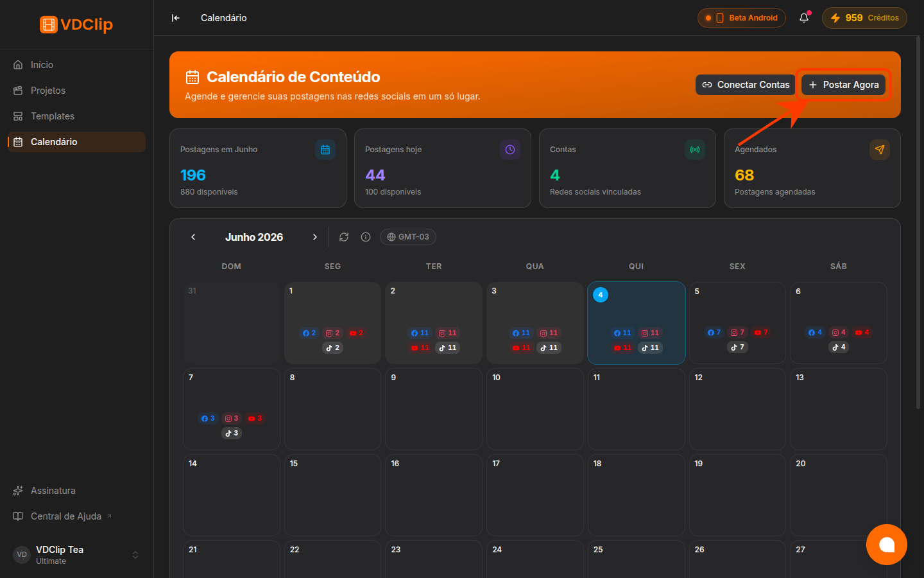Screen dimensions: 924x578
Task: Show calendar info icon
Action: [x=366, y=237]
